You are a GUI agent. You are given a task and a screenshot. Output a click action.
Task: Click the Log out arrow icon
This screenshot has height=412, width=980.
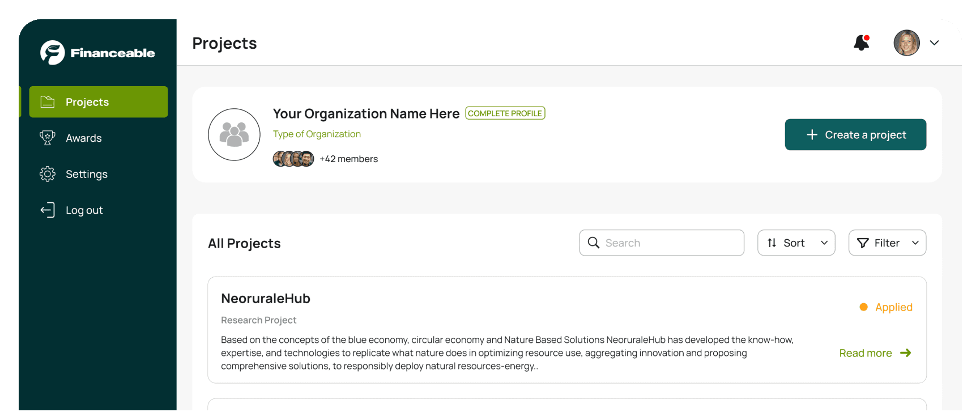coord(48,210)
